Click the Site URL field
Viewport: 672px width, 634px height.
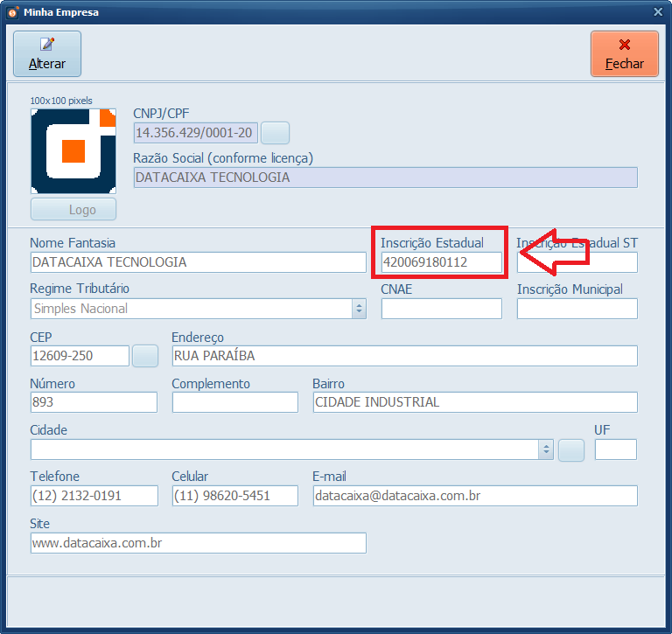198,543
